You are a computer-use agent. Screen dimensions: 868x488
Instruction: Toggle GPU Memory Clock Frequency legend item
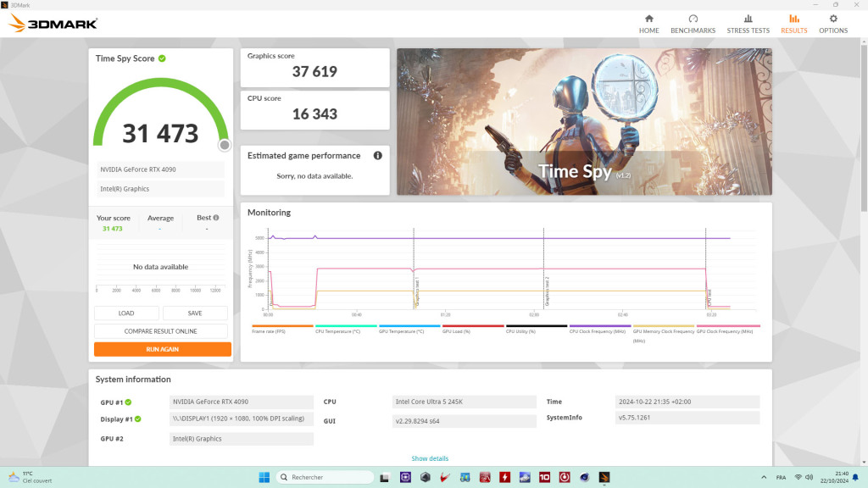pyautogui.click(x=663, y=335)
